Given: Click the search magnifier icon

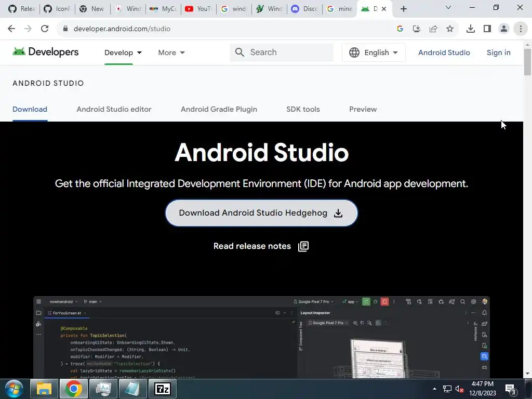Looking at the screenshot, I should click(x=240, y=52).
